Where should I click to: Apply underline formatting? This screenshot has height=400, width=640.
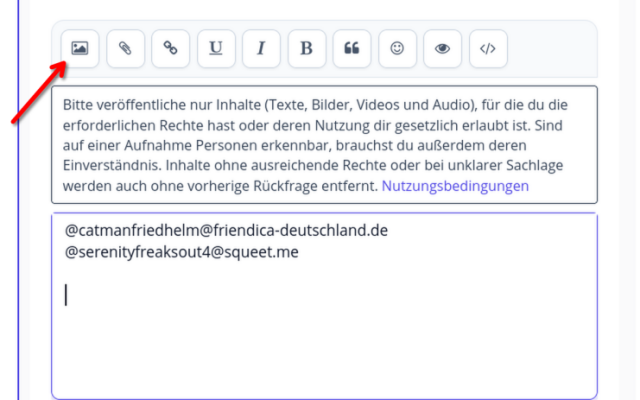click(x=216, y=49)
